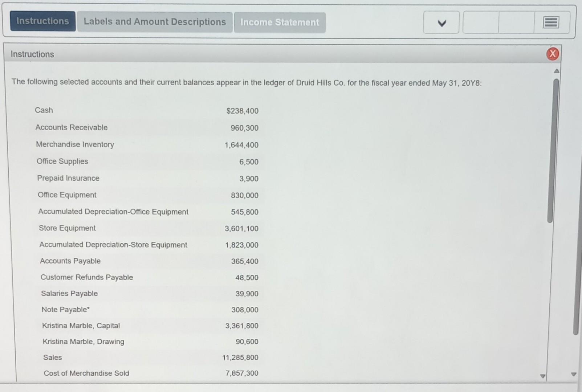This screenshot has height=392, width=582.
Task: Select the Instructions tab
Action: (x=42, y=21)
